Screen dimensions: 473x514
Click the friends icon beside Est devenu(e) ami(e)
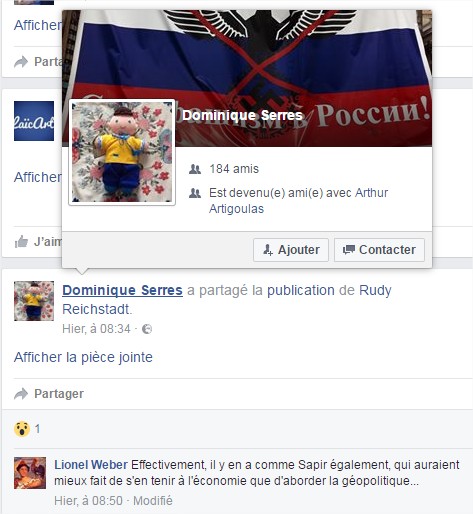(x=195, y=193)
